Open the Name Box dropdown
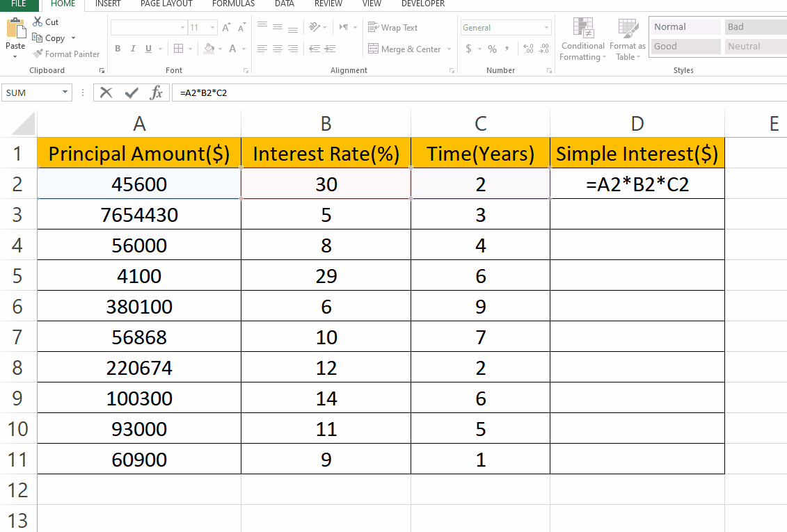 point(66,92)
